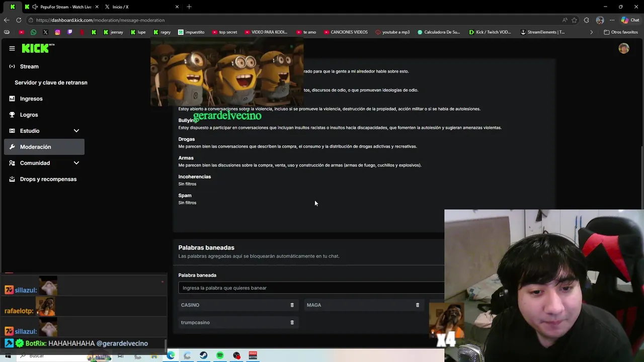The width and height of the screenshot is (644, 362).
Task: Expand the Comunidad submenu chevron
Action: [x=76, y=163]
